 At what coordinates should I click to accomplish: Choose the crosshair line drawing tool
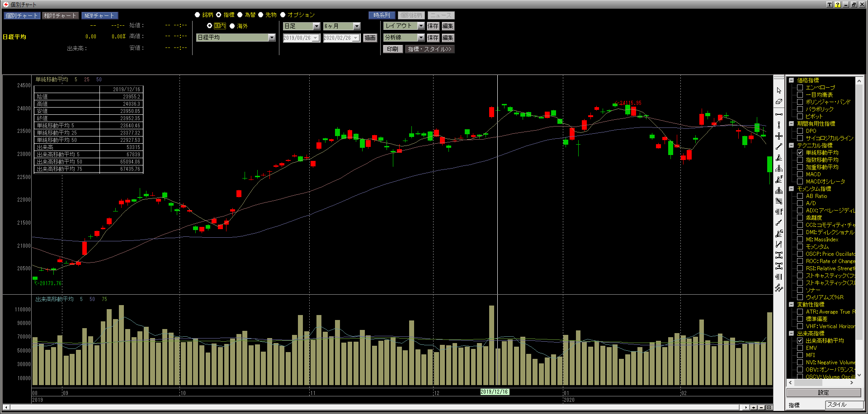pos(779,136)
